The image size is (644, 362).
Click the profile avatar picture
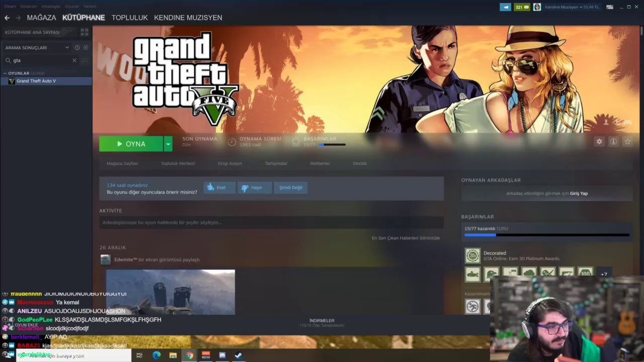(x=537, y=7)
